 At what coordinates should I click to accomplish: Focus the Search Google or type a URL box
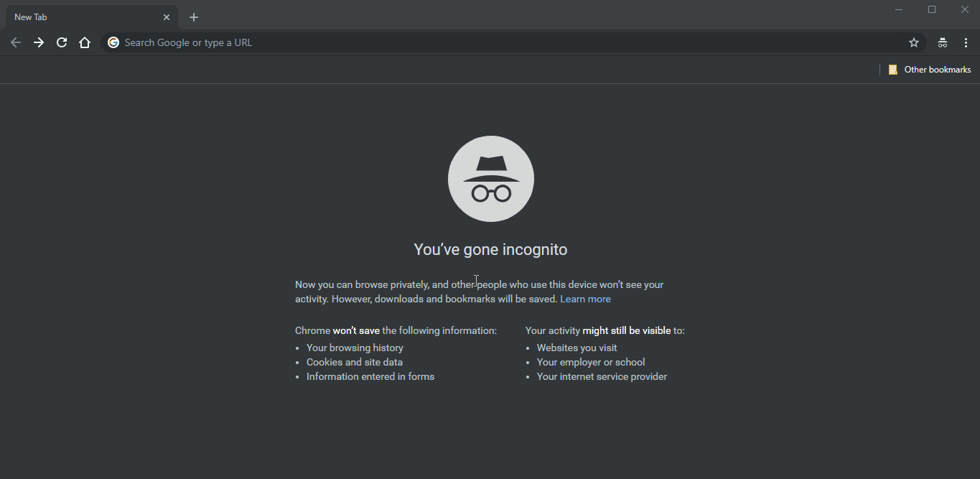pos(503,42)
